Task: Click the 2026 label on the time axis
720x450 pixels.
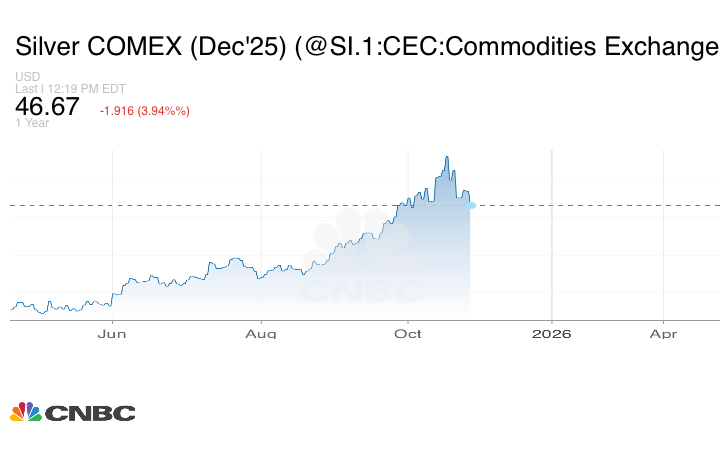Action: 552,333
